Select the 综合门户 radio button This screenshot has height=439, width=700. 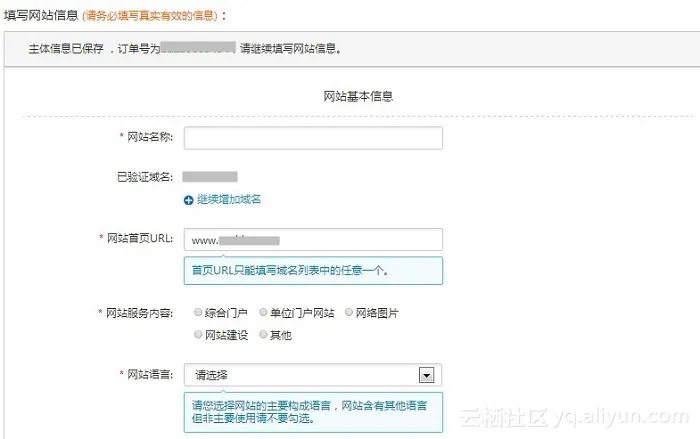(198, 313)
